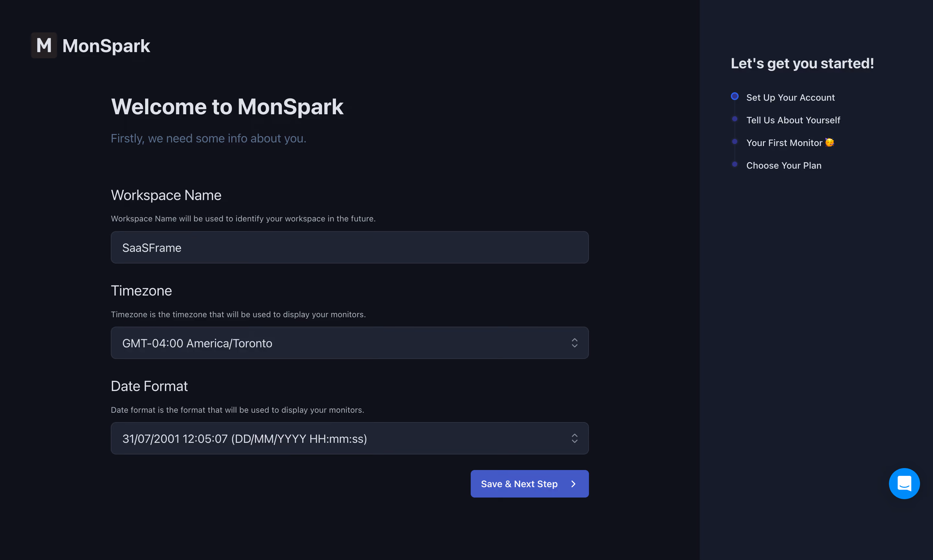Click the 'Let's get you started!' heading
Screen dimensions: 933x560
[802, 63]
